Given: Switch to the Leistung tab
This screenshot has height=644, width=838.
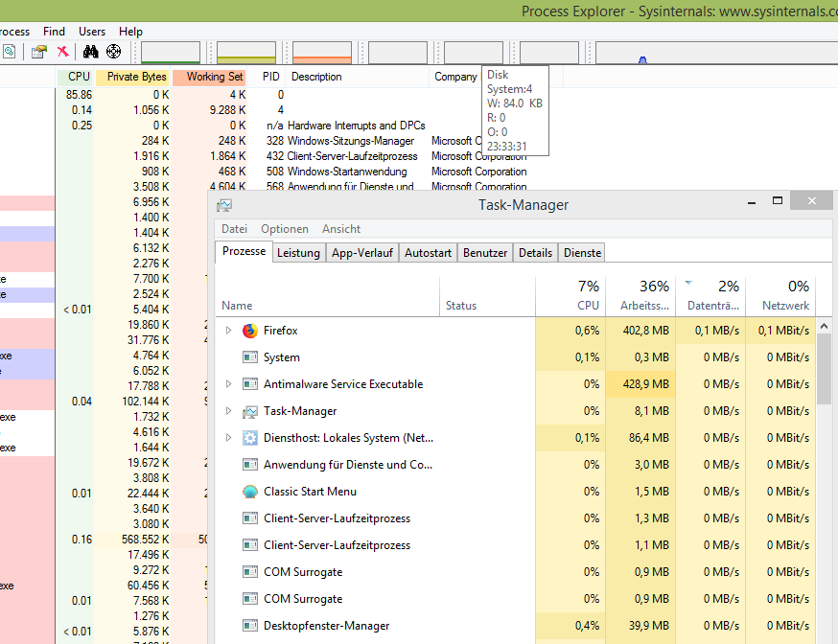Looking at the screenshot, I should [298, 253].
